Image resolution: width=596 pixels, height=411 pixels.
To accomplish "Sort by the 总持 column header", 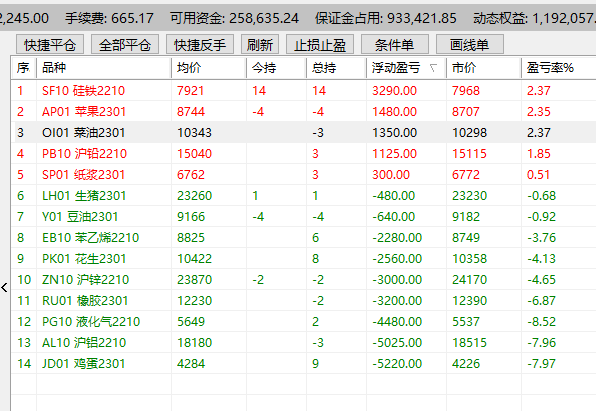I will 336,68.
